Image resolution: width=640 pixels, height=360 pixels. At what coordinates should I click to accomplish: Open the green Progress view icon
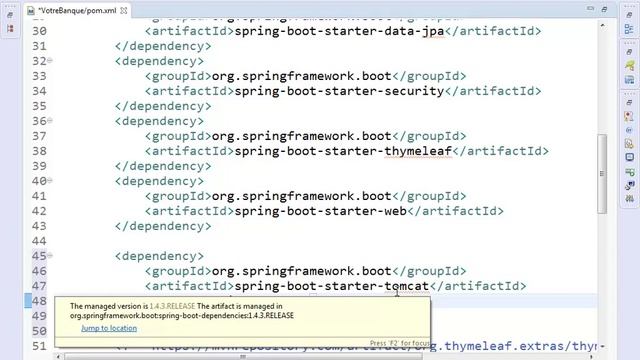(x=629, y=172)
